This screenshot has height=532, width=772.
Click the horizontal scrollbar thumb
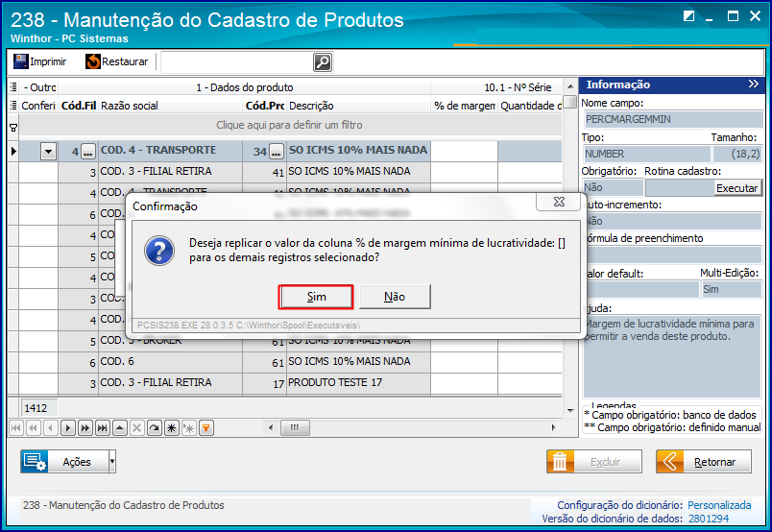[x=295, y=427]
